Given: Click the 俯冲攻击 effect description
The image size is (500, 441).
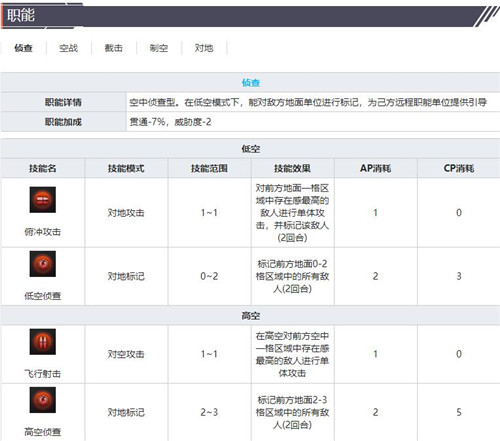Looking at the screenshot, I should (292, 213).
